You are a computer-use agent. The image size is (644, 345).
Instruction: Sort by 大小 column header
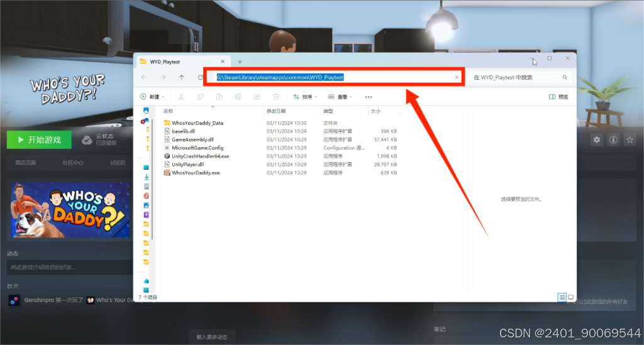375,111
